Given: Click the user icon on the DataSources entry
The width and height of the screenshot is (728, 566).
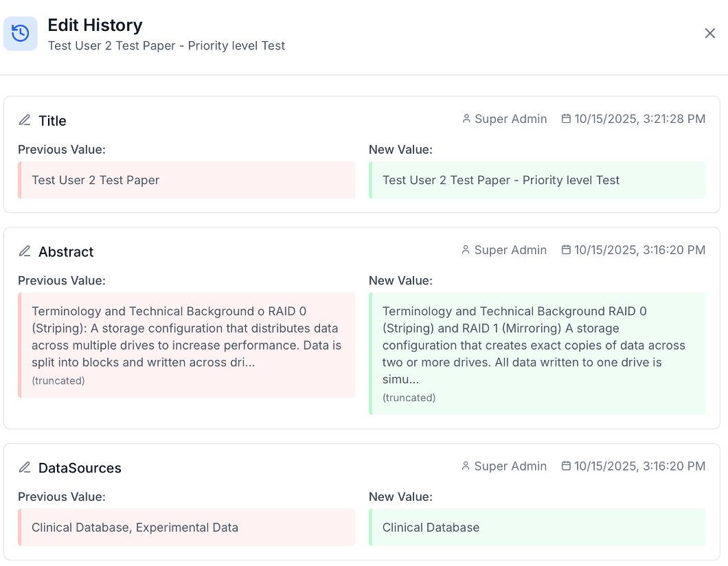Looking at the screenshot, I should 466,466.
